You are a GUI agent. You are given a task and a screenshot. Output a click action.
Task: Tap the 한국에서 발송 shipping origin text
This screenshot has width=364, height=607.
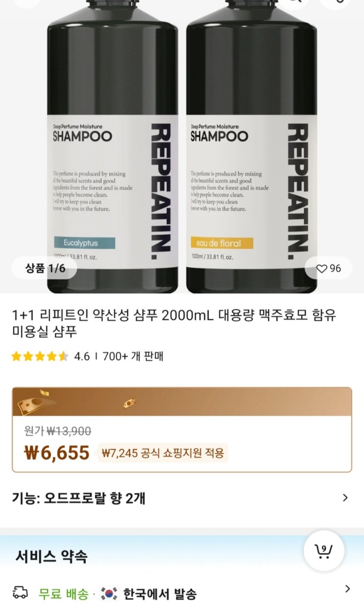(160, 594)
